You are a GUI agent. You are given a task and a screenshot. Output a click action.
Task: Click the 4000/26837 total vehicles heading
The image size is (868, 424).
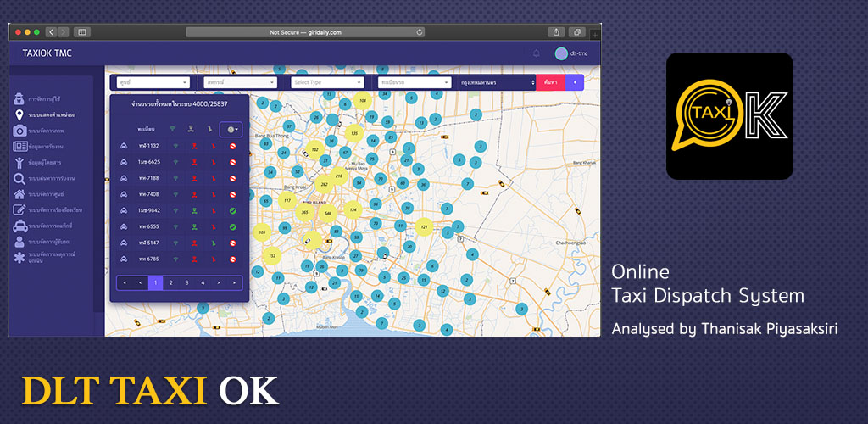coord(180,103)
